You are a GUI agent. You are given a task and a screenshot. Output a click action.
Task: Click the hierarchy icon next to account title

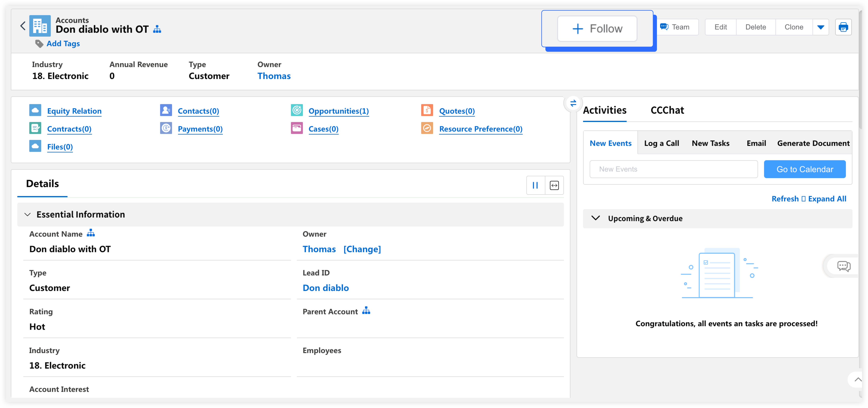[157, 29]
